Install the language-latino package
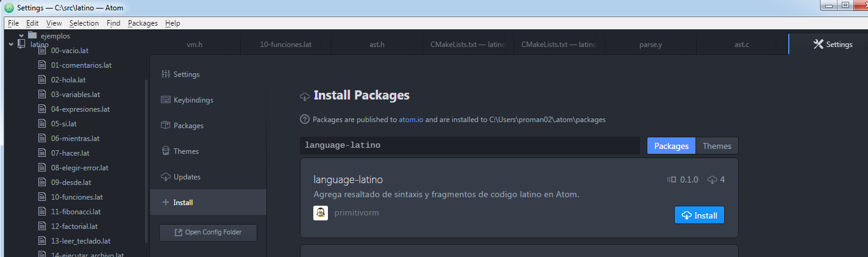Image resolution: width=868 pixels, height=257 pixels. [699, 215]
